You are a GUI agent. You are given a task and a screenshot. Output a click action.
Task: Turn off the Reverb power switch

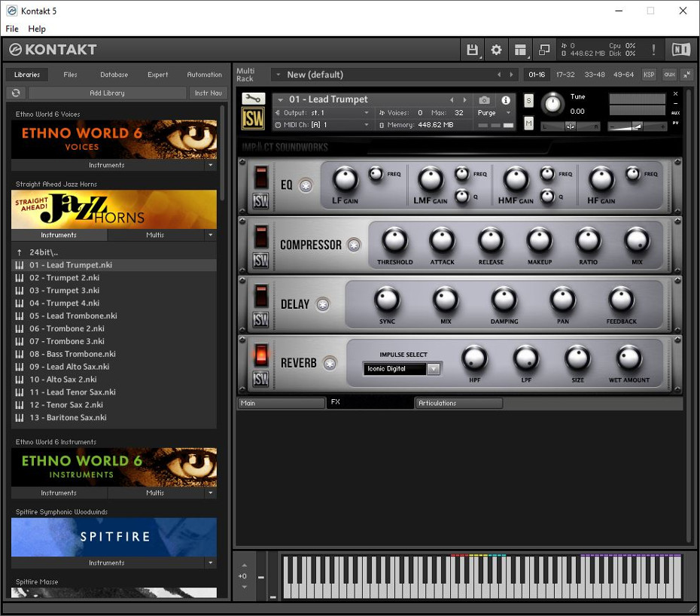click(x=261, y=355)
